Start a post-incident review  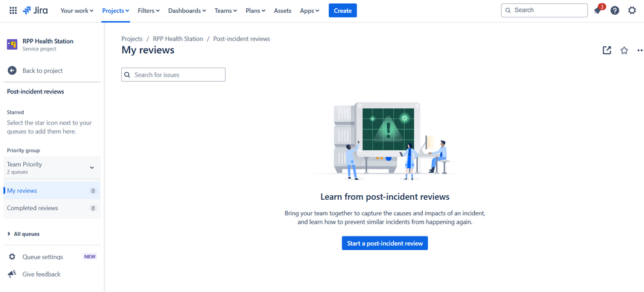(x=385, y=243)
